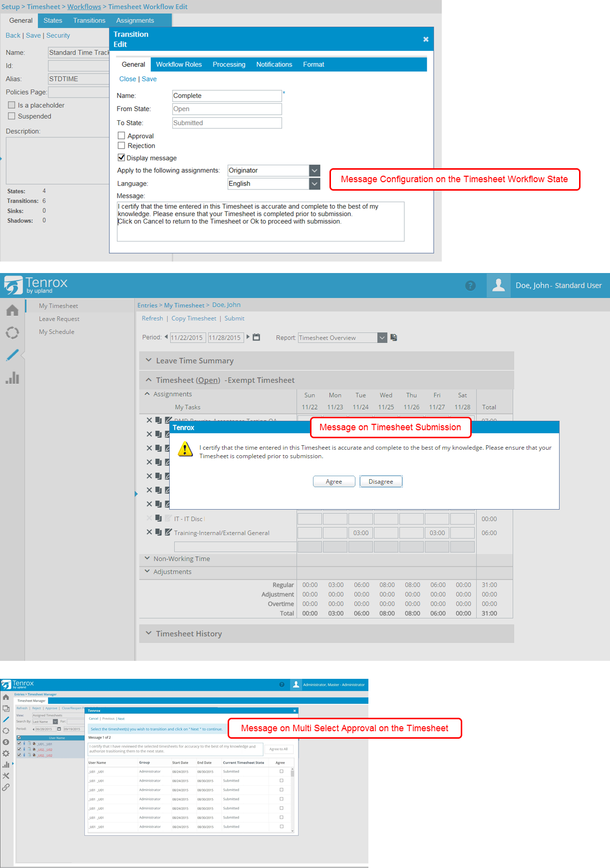Viewport: 610px width, 868px height.
Task: Check the 'Is a placeholder' checkbox
Action: click(11, 105)
